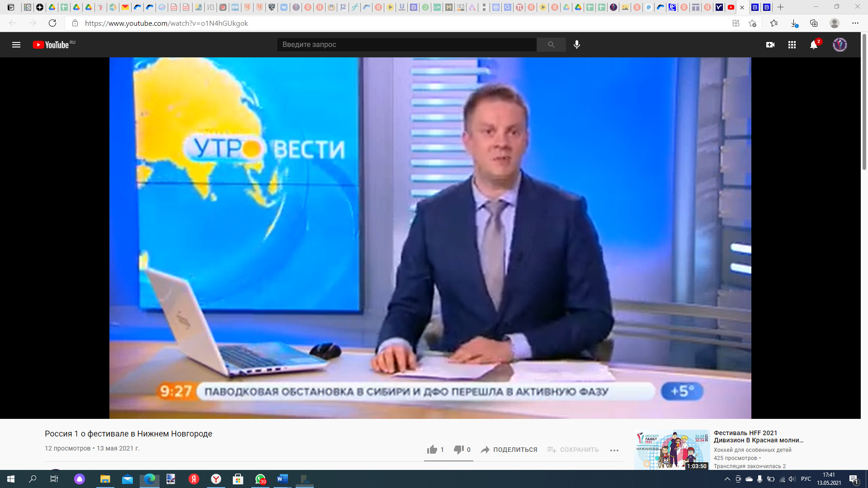
Task: Open the Create video camera icon
Action: (x=770, y=45)
